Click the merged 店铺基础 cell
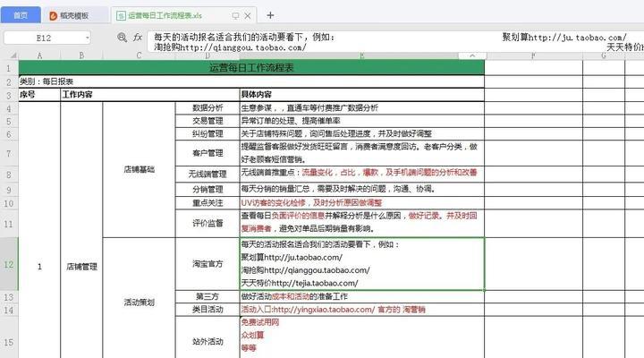Image resolution: width=644 pixels, height=358 pixels. tap(139, 169)
